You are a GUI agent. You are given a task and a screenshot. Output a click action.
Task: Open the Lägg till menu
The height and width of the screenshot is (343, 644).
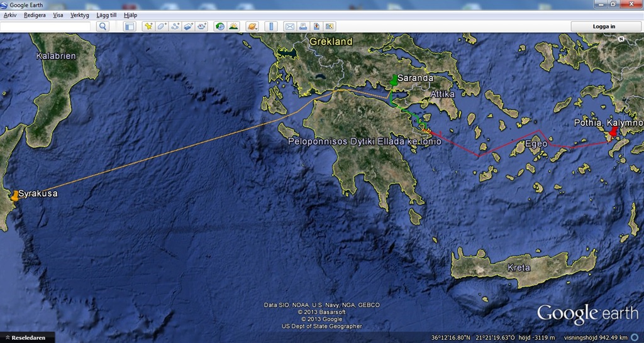[x=106, y=14]
